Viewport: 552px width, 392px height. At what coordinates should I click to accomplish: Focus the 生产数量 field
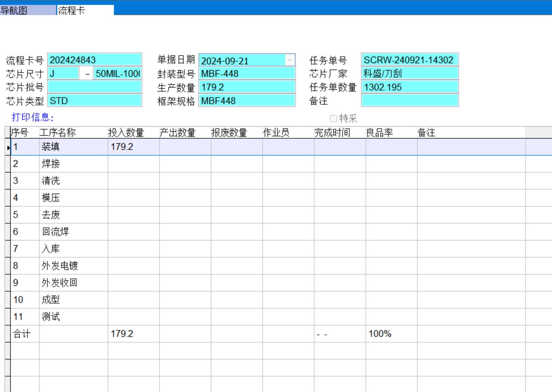click(246, 87)
